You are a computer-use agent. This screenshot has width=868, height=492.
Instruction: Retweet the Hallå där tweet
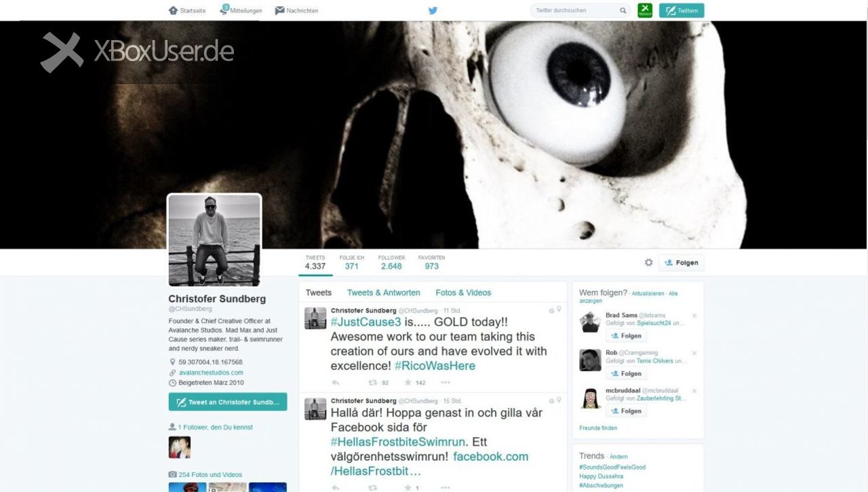click(x=372, y=487)
